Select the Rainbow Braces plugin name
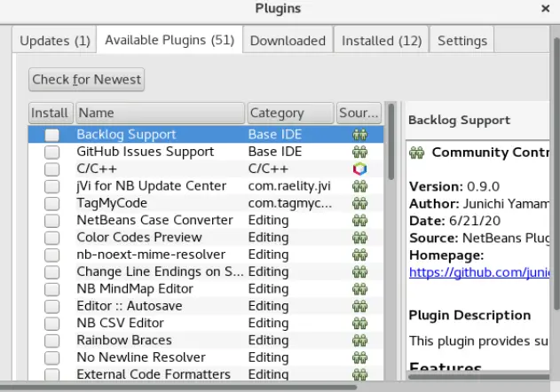This screenshot has width=560, height=392. (124, 341)
